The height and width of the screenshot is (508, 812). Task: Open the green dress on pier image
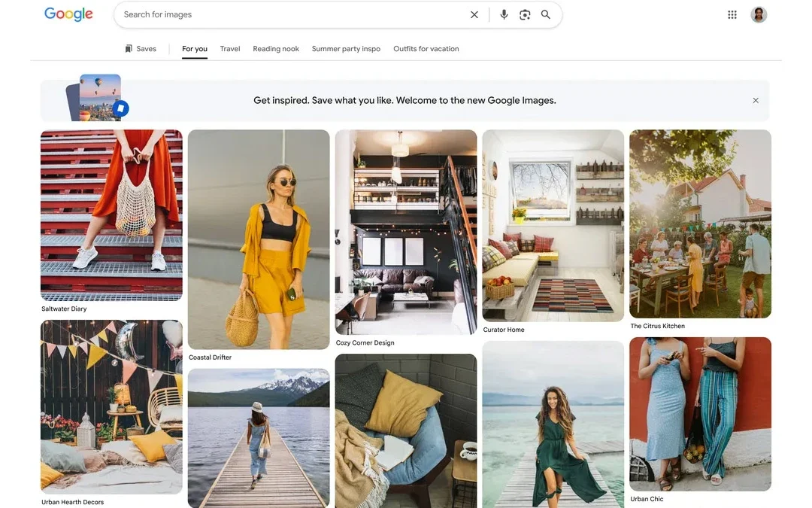[x=553, y=424]
